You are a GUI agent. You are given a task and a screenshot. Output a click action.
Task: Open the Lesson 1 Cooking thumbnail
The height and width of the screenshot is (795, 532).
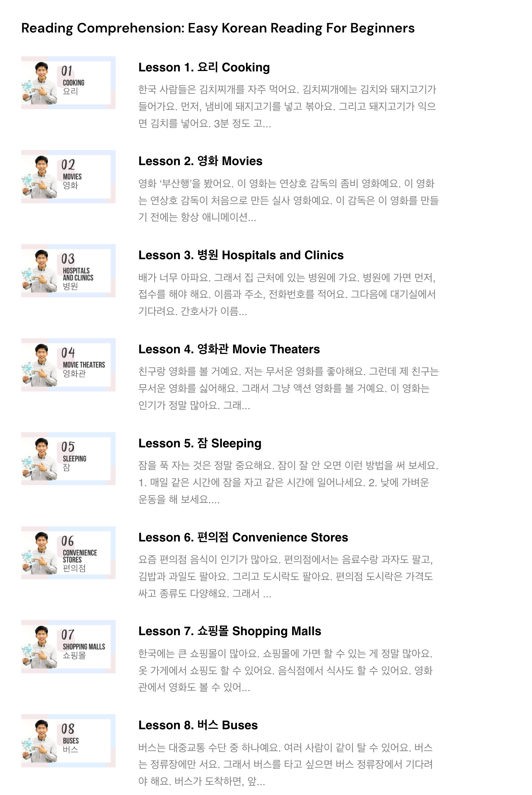68,83
